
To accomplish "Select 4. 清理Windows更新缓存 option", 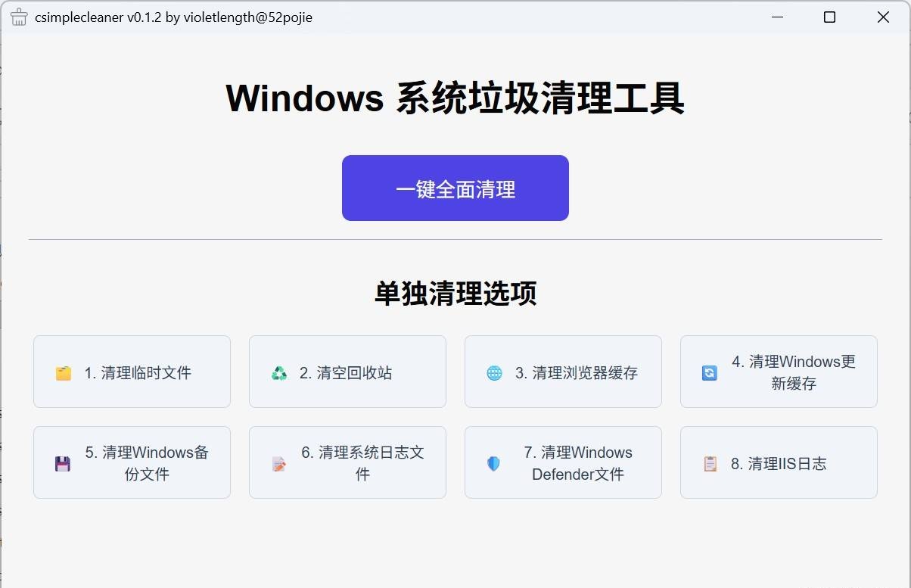I will coord(779,372).
